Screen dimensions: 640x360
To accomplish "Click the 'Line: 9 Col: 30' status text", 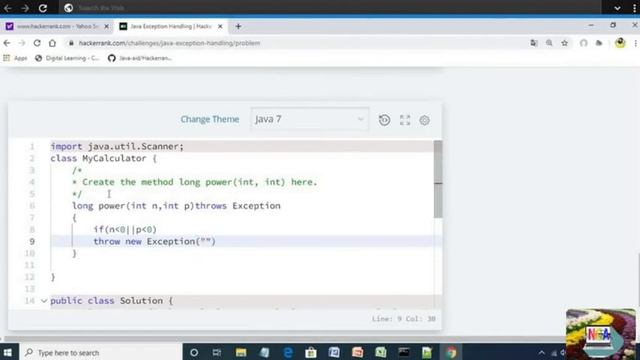I will [x=403, y=319].
